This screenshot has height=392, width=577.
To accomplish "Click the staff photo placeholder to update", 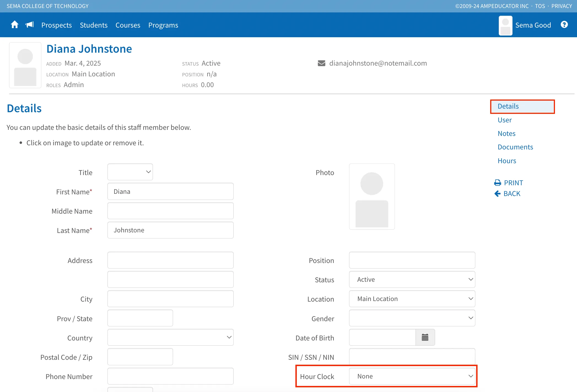I will tap(372, 197).
